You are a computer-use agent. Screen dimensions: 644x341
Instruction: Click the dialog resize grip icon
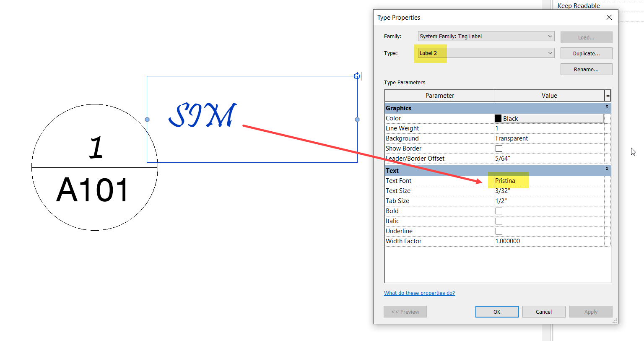coord(615,320)
